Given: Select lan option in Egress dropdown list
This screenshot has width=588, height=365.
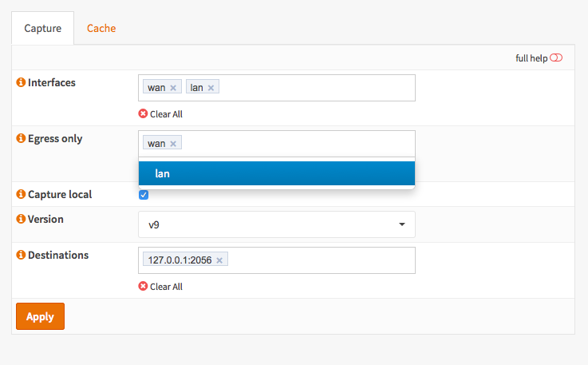Looking at the screenshot, I should (277, 173).
